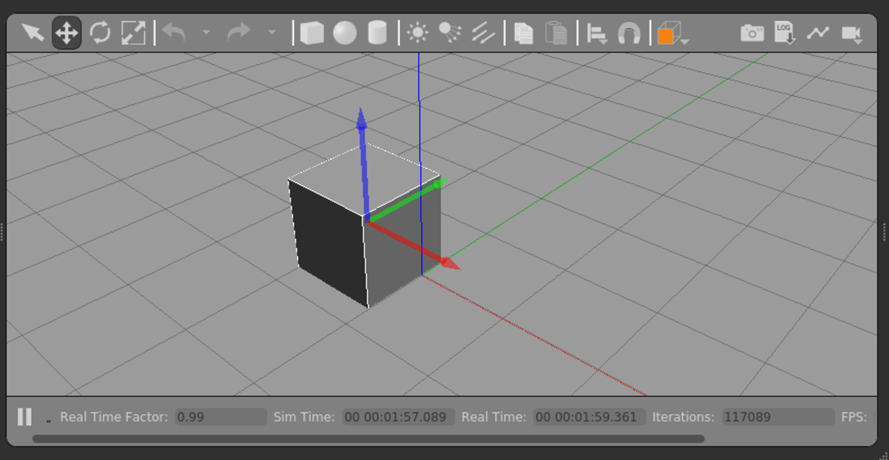Viewport: 889px width, 460px height.
Task: Click the Iterations label
Action: point(683,417)
